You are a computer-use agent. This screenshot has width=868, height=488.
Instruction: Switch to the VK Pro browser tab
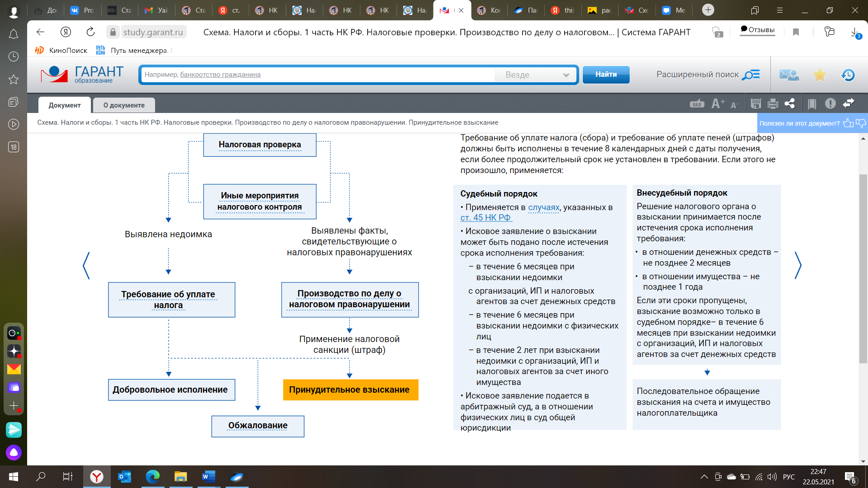point(83,10)
